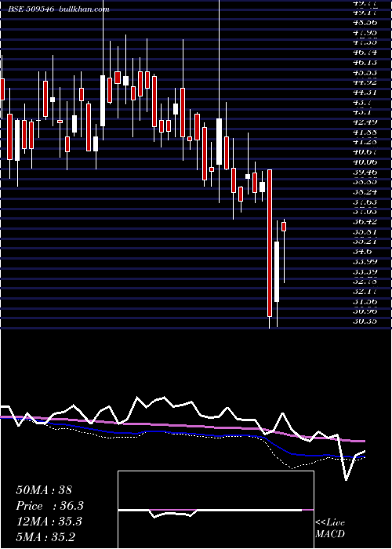Click the 44.31 price axis label
This screenshot has height=549, width=392.
[365, 93]
